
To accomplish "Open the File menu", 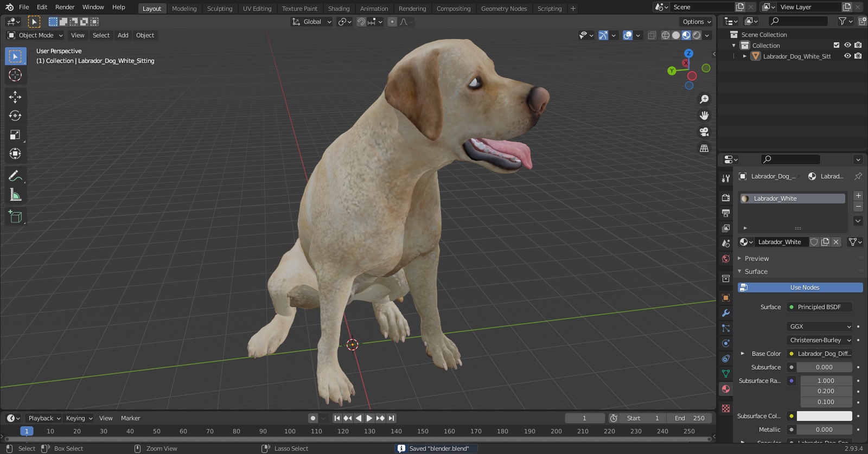I will pos(24,7).
